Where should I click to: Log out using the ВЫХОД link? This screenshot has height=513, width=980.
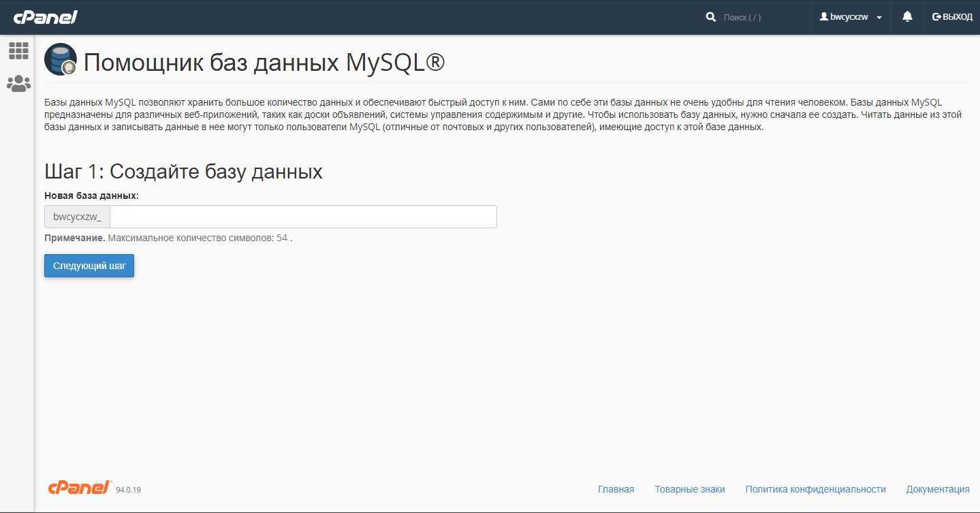tap(952, 17)
